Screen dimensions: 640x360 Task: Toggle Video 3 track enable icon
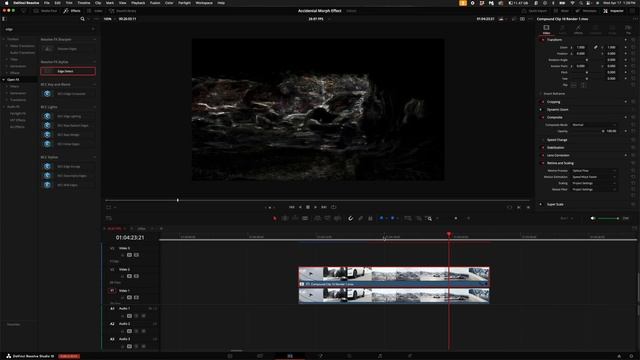[x=136, y=255]
